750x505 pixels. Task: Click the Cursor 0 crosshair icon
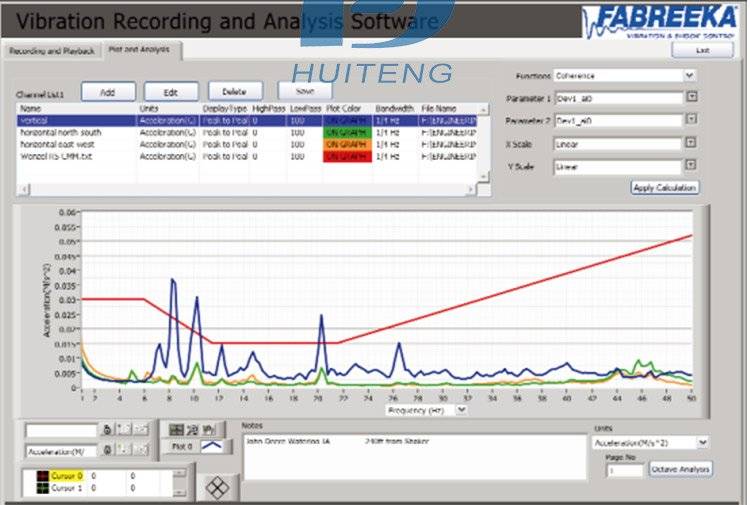click(x=43, y=476)
